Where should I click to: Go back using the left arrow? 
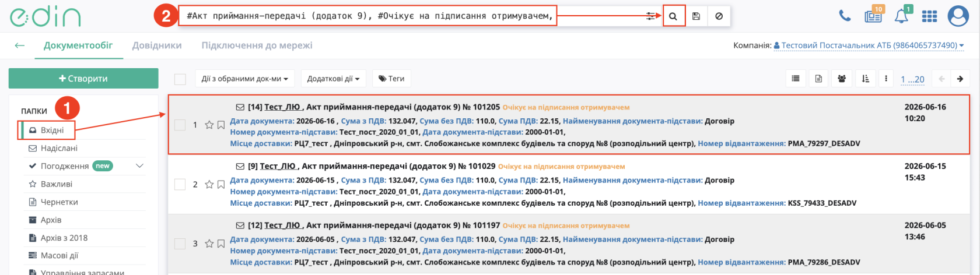20,45
